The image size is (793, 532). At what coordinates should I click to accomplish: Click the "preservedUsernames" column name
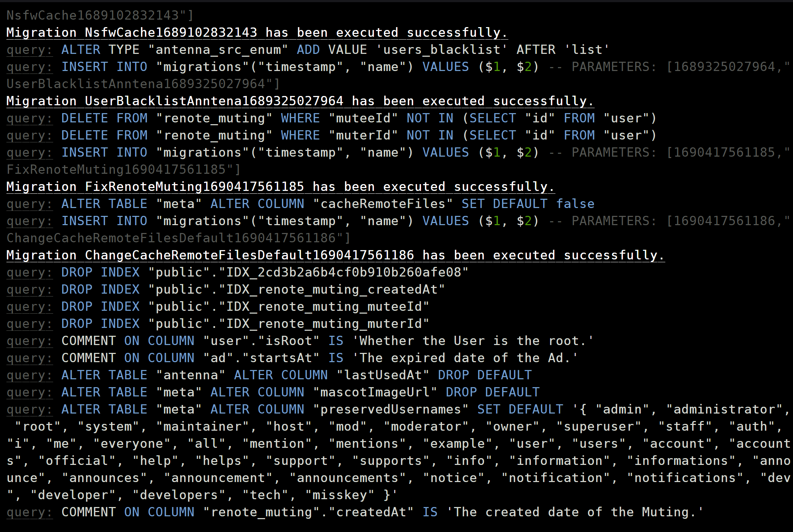click(x=391, y=410)
